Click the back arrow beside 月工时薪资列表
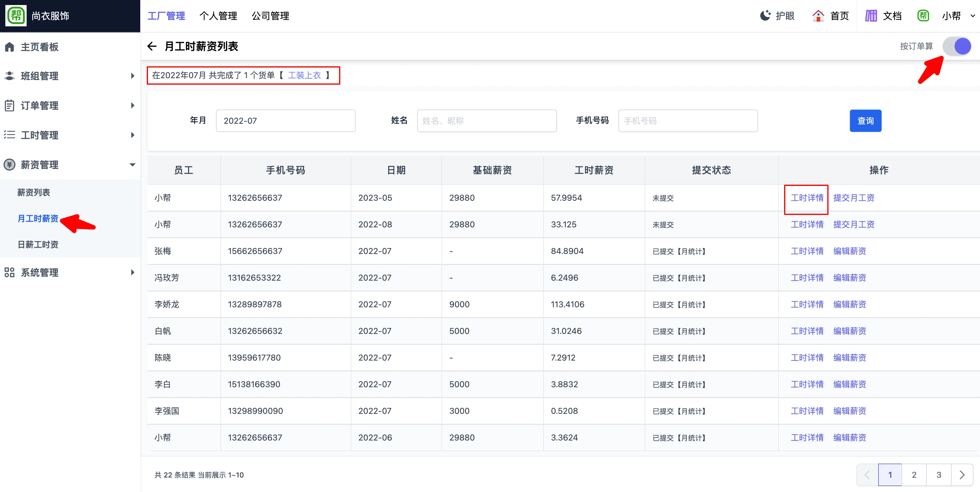 (x=152, y=46)
